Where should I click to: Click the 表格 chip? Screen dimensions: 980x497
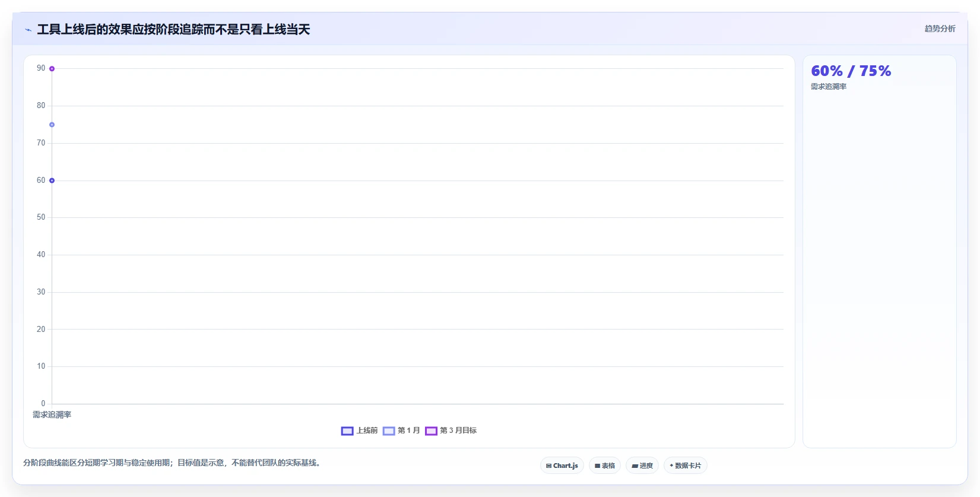click(x=604, y=466)
